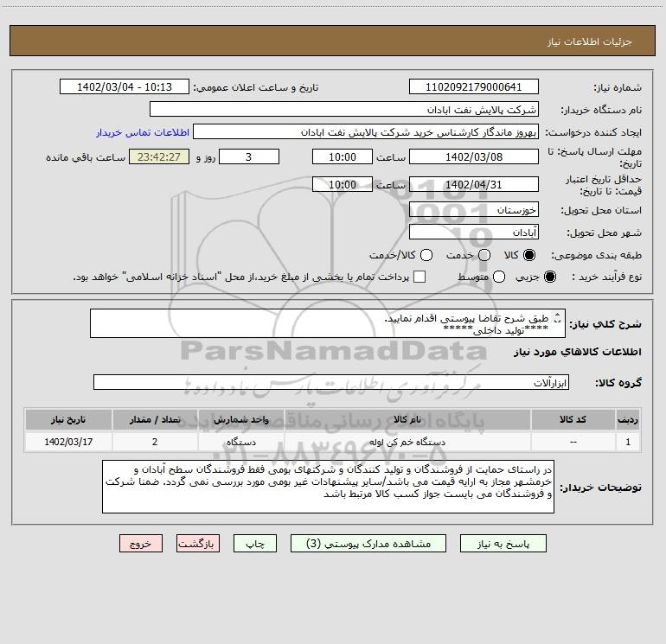Click the طبقه بندی موضوعی label
The height and width of the screenshot is (644, 666).
point(596,256)
